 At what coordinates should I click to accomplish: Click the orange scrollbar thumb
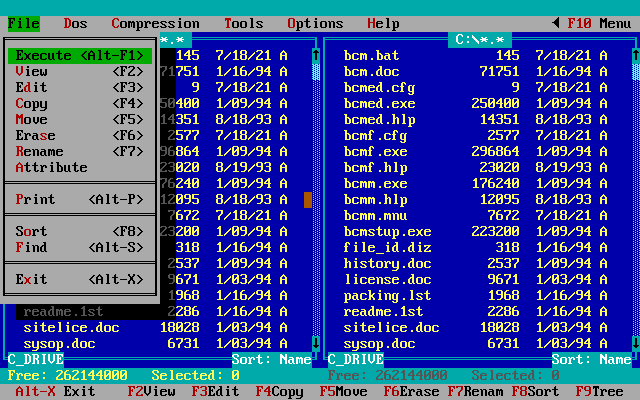click(308, 200)
